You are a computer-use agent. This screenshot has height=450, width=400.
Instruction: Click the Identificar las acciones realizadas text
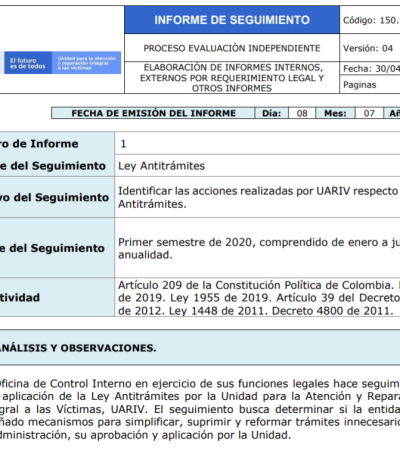coord(258,197)
